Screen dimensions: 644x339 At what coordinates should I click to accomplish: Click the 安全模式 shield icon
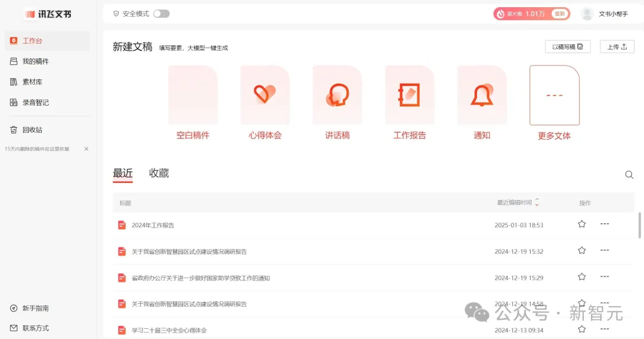pyautogui.click(x=116, y=14)
